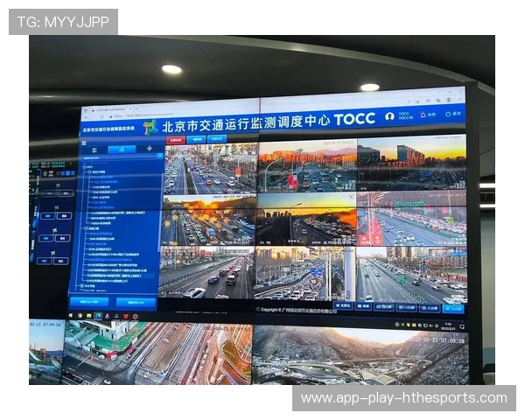Select the highlighted nine-split layout button
The image size is (525, 420).
[453, 309]
